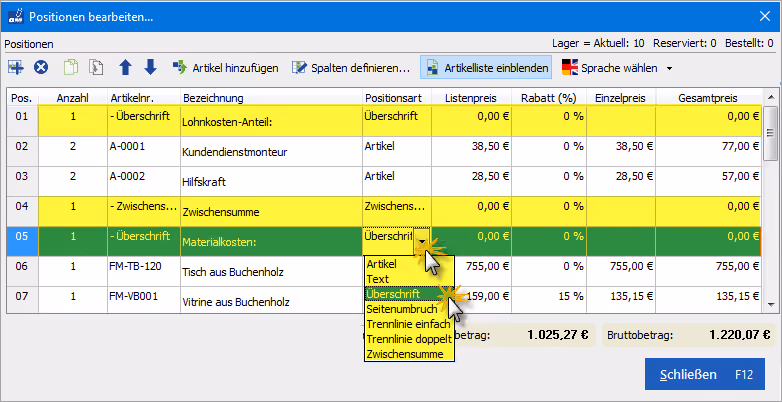Click the Sprache wählen flag button
Viewport: 782px width, 402px height.
click(610, 68)
